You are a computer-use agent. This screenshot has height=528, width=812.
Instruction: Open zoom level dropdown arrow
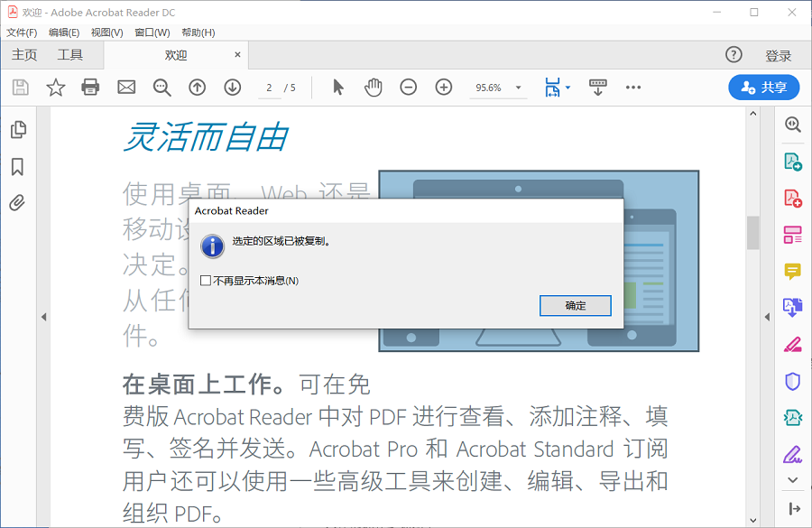tap(518, 88)
